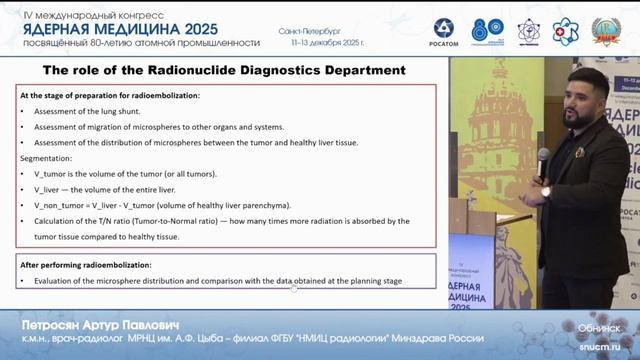Click 'Assessment of the lung shunt.' bullet
The height and width of the screenshot is (360, 640).
pos(87,111)
